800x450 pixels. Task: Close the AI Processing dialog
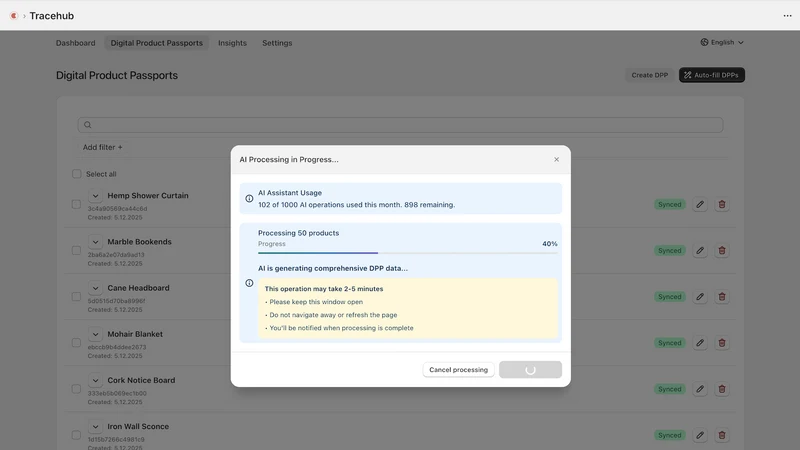coord(556,160)
